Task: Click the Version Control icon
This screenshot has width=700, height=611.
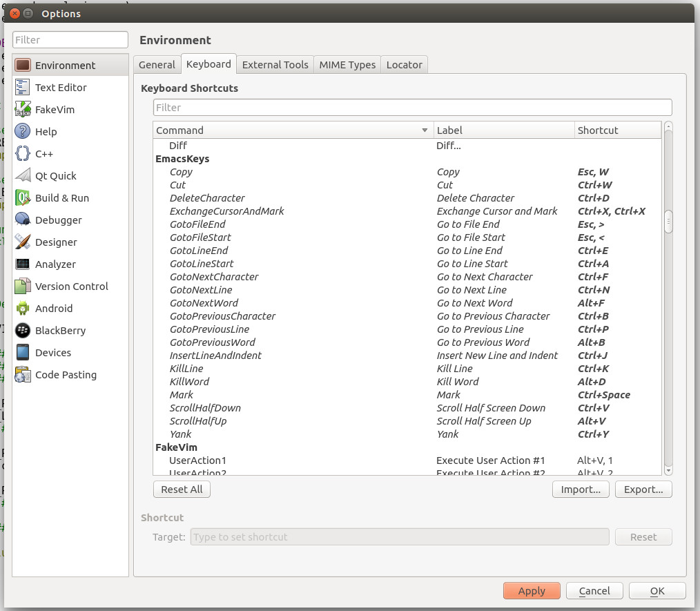Action: tap(23, 286)
